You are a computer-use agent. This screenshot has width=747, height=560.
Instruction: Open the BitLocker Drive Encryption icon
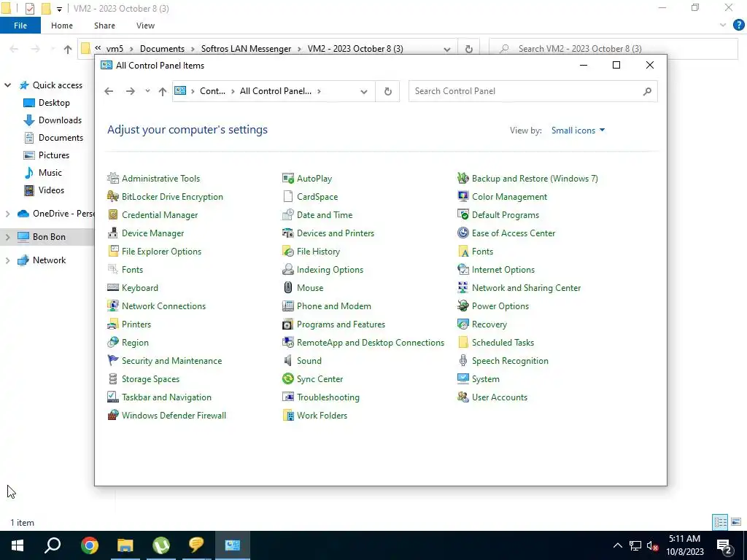[x=113, y=197]
